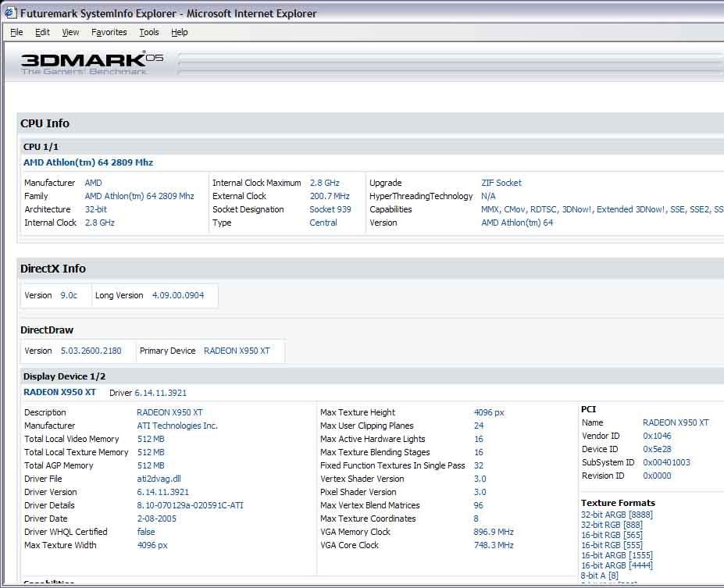Click Upgrade value 'ZIF Socket'

(x=501, y=183)
